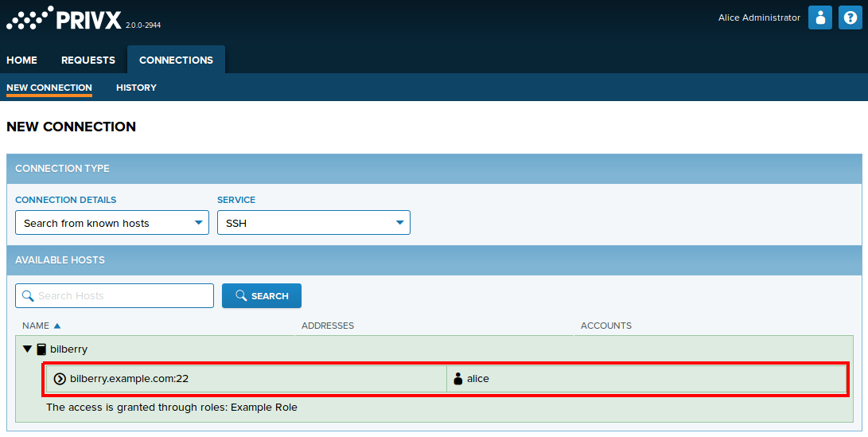The width and height of the screenshot is (868, 437).
Task: Open the Connection Details dropdown
Action: 111,223
